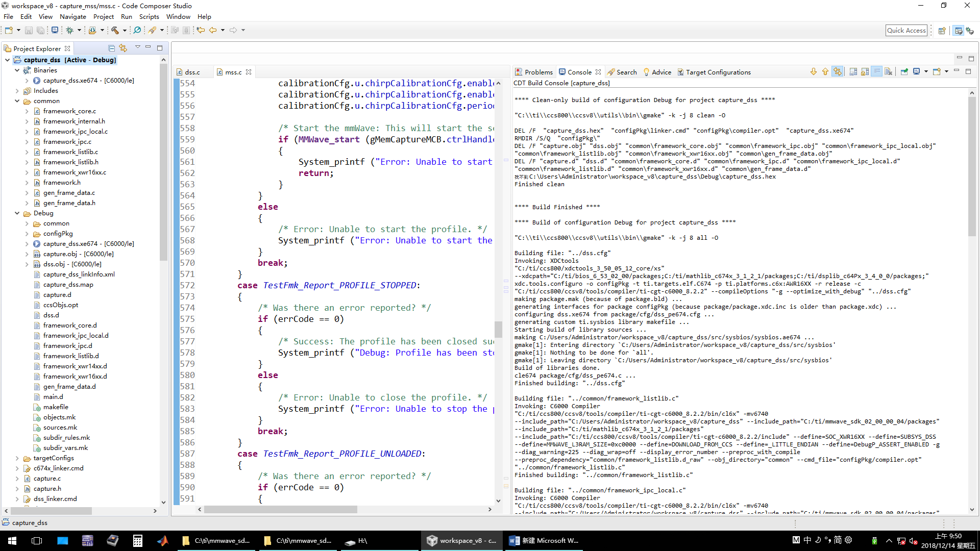Collapse the common folder in tree
The image size is (980, 551).
click(x=17, y=101)
